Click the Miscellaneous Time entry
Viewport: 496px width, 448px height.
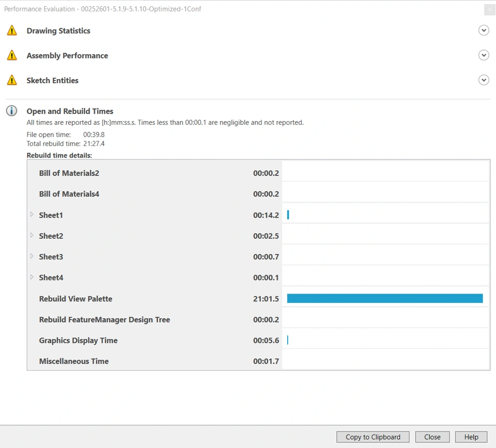[74, 361]
